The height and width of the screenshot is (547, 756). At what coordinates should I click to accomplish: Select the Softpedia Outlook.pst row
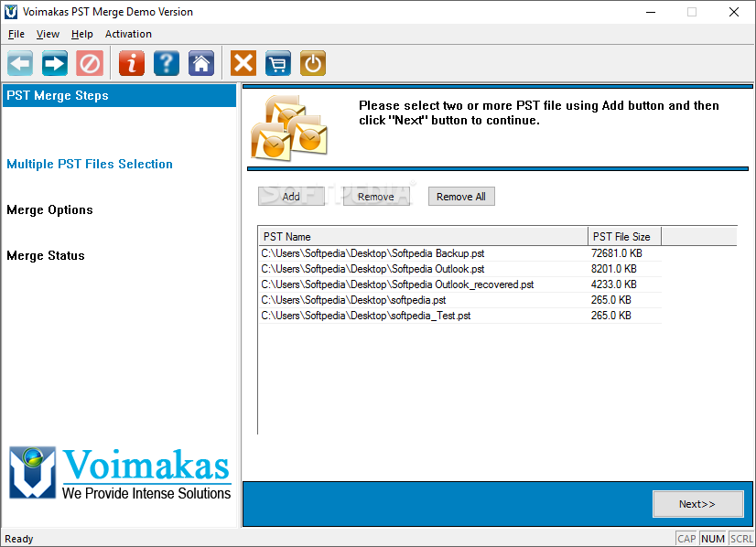[460, 269]
